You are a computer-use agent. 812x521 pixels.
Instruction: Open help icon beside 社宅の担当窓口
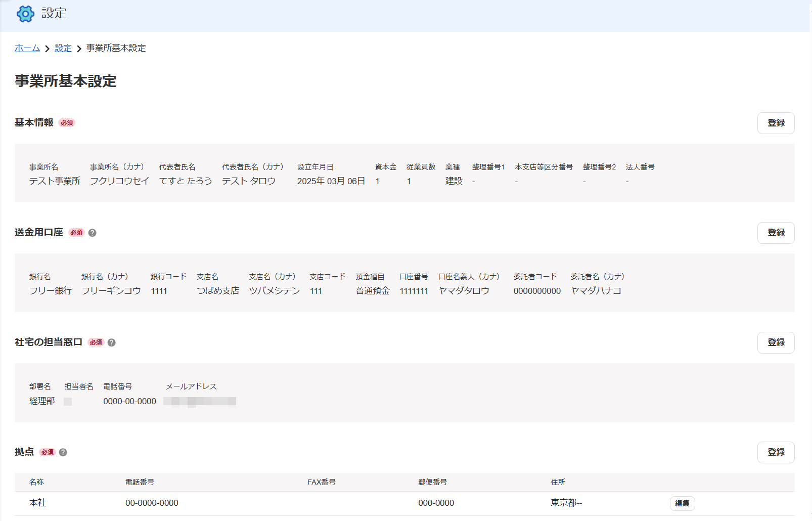[112, 342]
